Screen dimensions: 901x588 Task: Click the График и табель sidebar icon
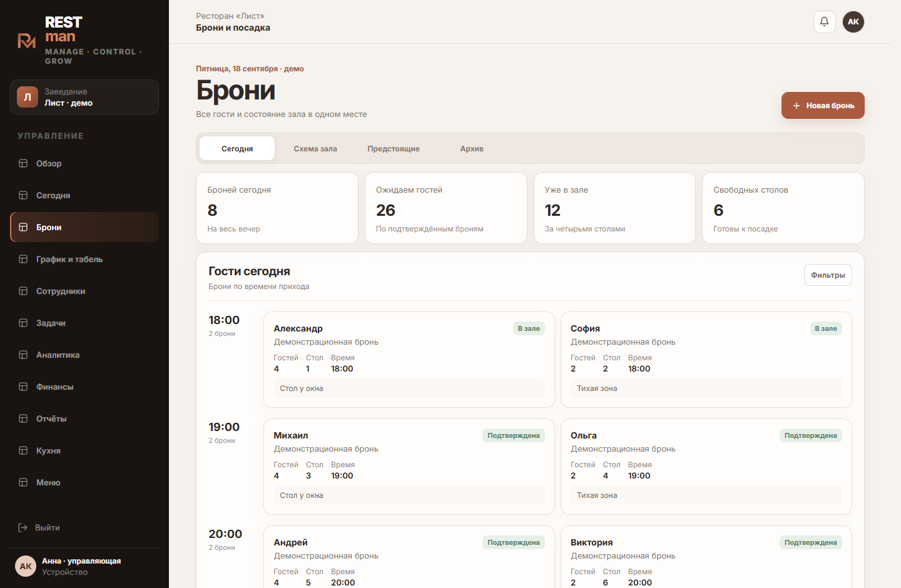23,259
